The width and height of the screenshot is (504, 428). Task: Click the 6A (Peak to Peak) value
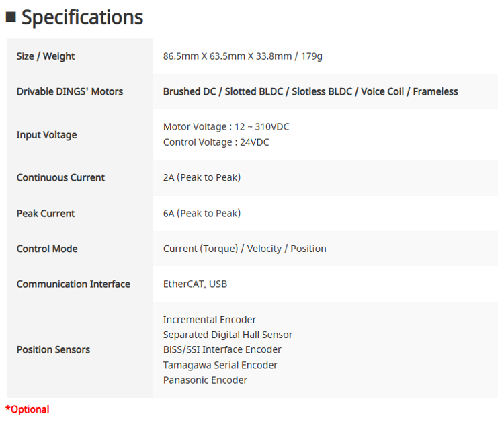[202, 214]
